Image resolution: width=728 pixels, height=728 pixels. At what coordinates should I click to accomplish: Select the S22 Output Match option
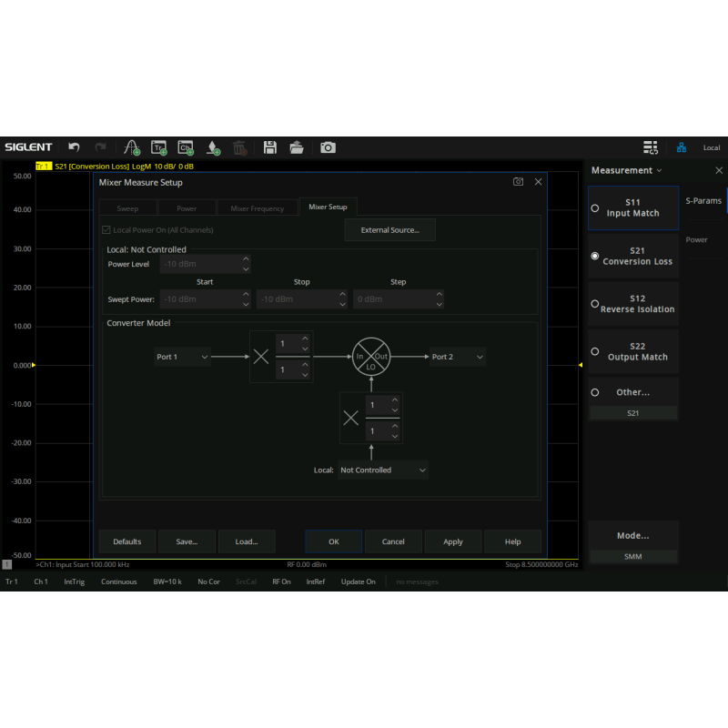pos(632,352)
